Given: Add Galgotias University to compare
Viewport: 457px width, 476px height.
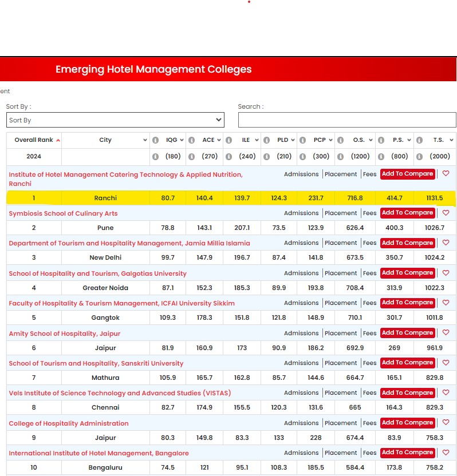Looking at the screenshot, I should (x=408, y=273).
